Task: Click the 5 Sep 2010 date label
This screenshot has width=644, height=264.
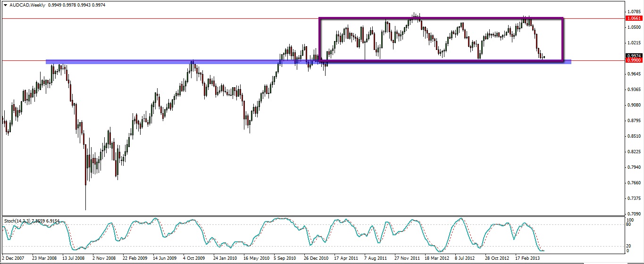Action: tap(285, 258)
